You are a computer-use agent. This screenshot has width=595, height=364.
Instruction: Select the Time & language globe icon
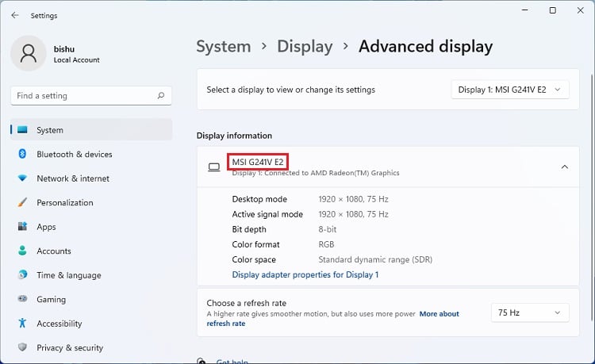pyautogui.click(x=22, y=275)
